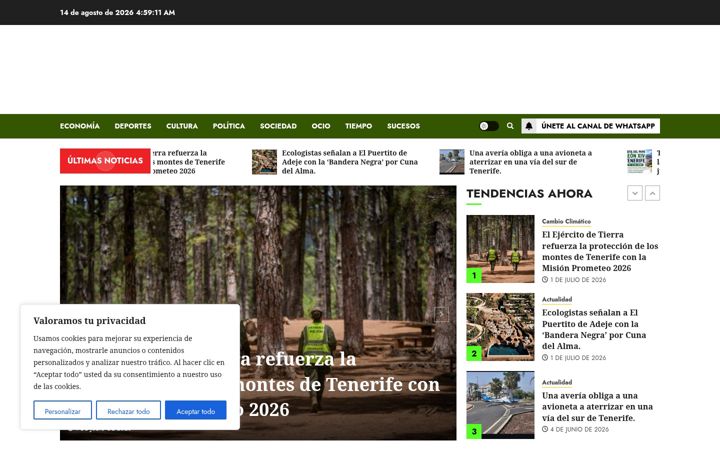Open the Economía menu section
This screenshot has height=450, width=720.
coord(79,126)
